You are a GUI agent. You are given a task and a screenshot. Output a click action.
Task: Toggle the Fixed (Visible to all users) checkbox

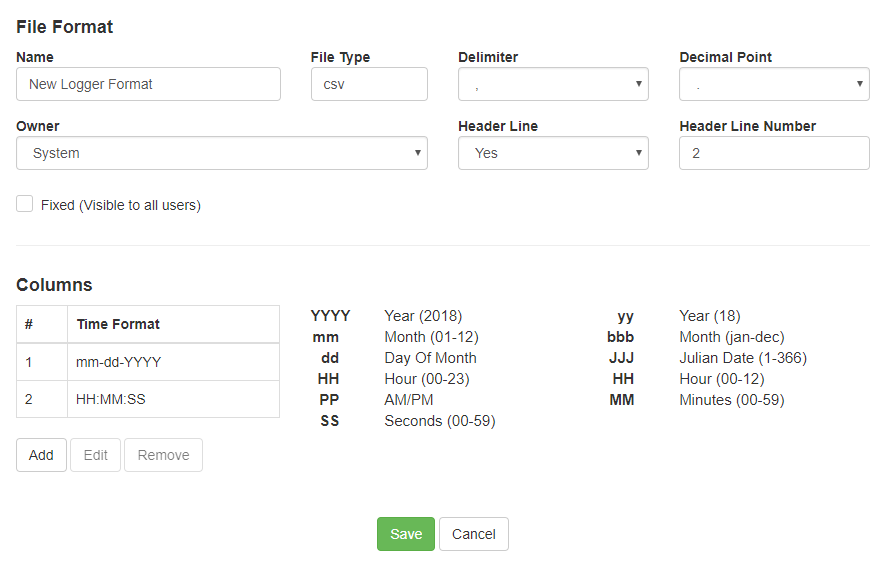(25, 204)
